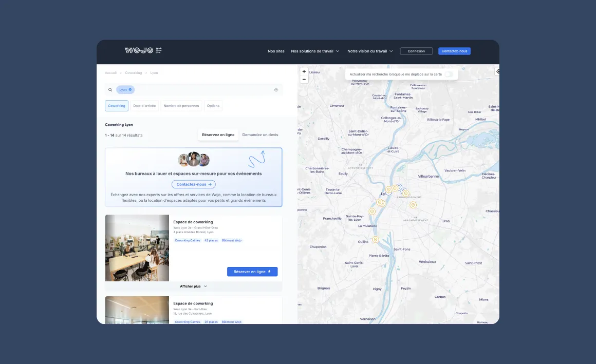Click 'Wojo Lyon 2e - Grand Hôtel-Dieu' text

pos(195,228)
